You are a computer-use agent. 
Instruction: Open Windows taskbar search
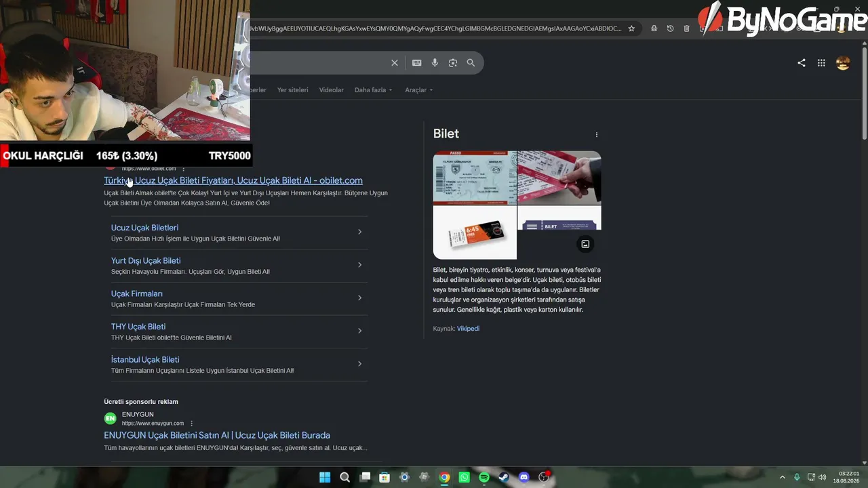(x=344, y=477)
